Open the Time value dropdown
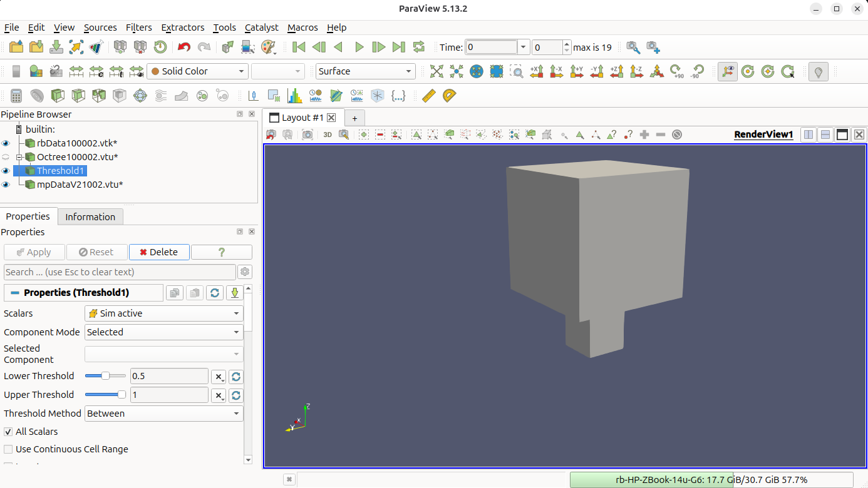The height and width of the screenshot is (488, 868). [x=524, y=48]
